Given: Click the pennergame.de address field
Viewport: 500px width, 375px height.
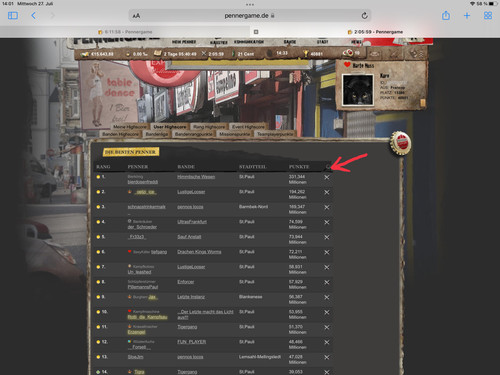Looking at the screenshot, I should 249,16.
